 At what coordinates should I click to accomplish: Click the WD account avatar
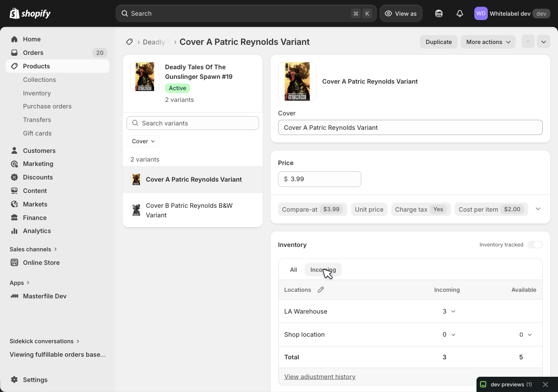pos(481,14)
